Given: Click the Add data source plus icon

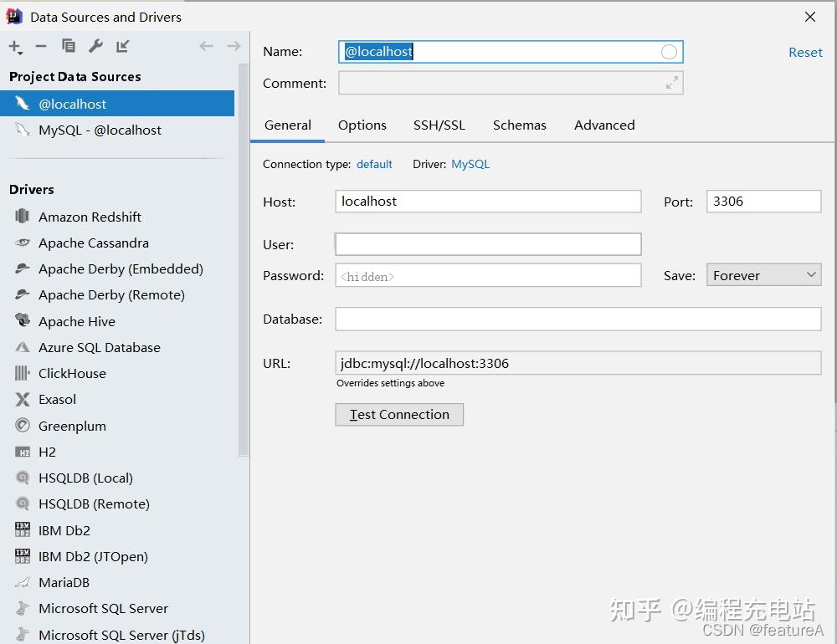Looking at the screenshot, I should point(15,47).
